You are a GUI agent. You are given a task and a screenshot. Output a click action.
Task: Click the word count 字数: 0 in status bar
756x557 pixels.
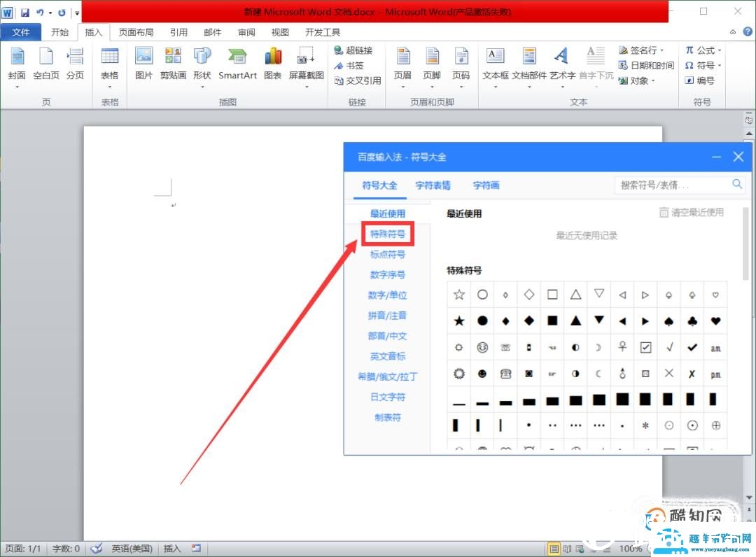click(66, 549)
